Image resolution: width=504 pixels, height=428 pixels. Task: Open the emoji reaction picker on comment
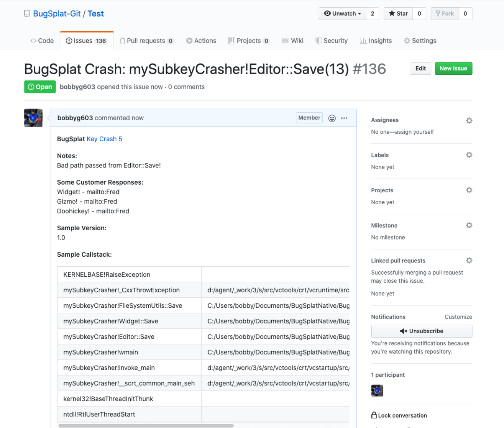332,118
